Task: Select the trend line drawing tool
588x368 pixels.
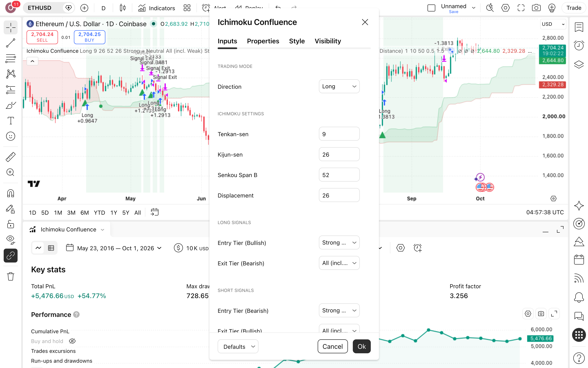Action: click(x=10, y=43)
